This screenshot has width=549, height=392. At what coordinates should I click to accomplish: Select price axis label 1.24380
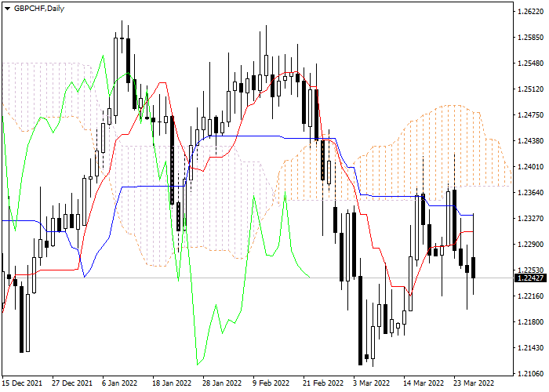[530, 140]
